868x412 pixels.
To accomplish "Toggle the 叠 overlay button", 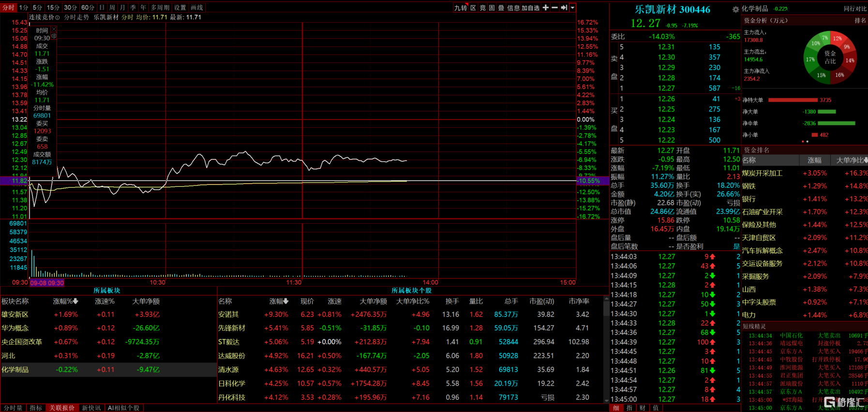I will point(501,8).
